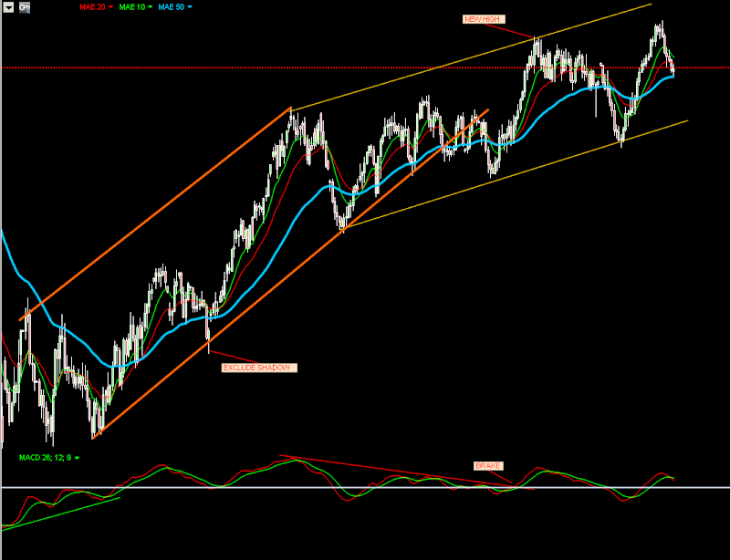
Task: Open the MACD 26; 12; 9 dropdown
Action: [77, 458]
